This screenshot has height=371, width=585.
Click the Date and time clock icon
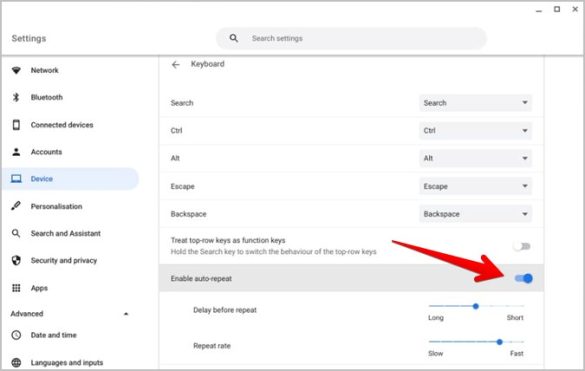point(16,335)
